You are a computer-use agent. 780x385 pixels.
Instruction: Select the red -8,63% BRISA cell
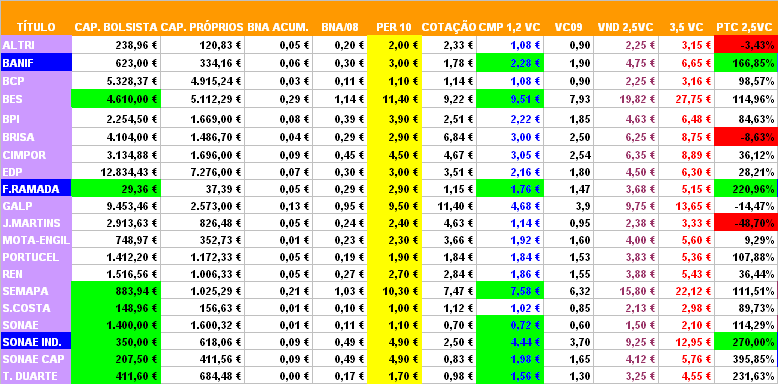pos(746,137)
